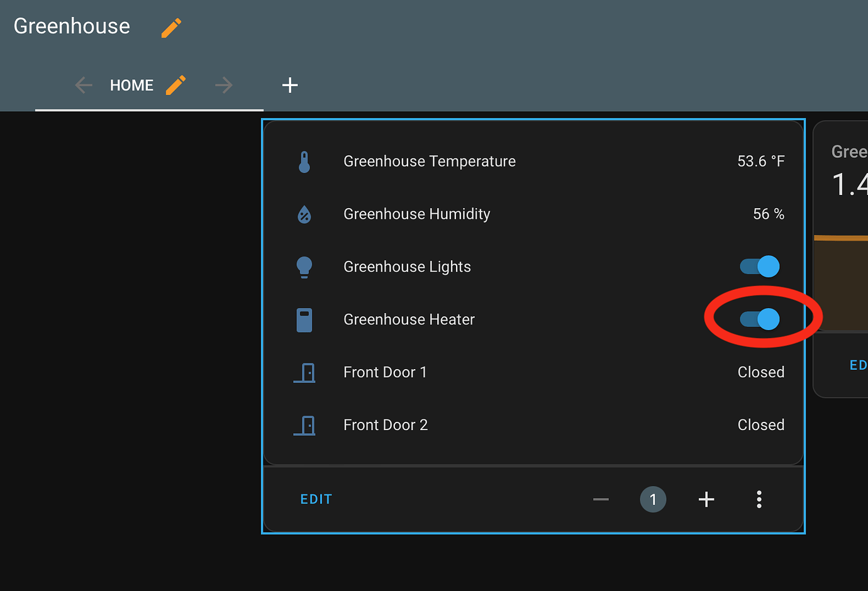Increase card position with plus button
Screen dimensions: 868x591
[x=706, y=499]
